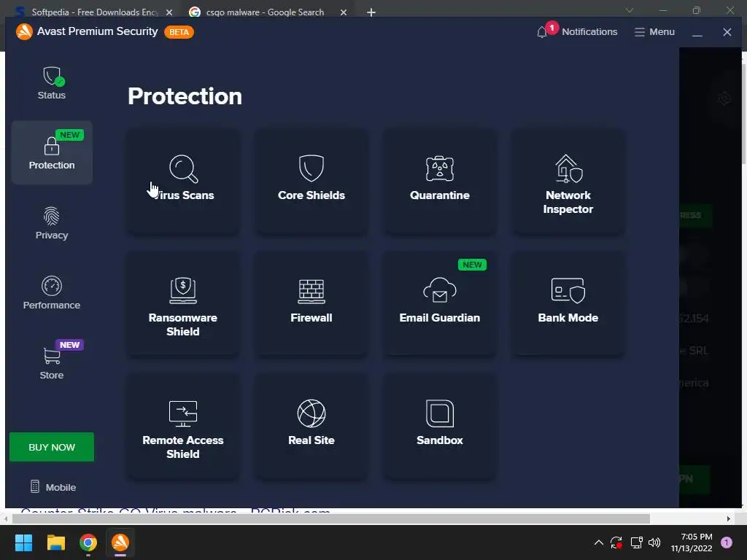Click the sync update tray icon
The width and height of the screenshot is (747, 560).
coord(616,542)
